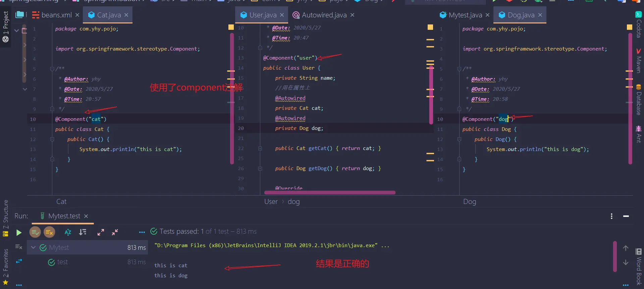Expand the folded getDog() method
The width and height of the screenshot is (644, 289).
260,168
